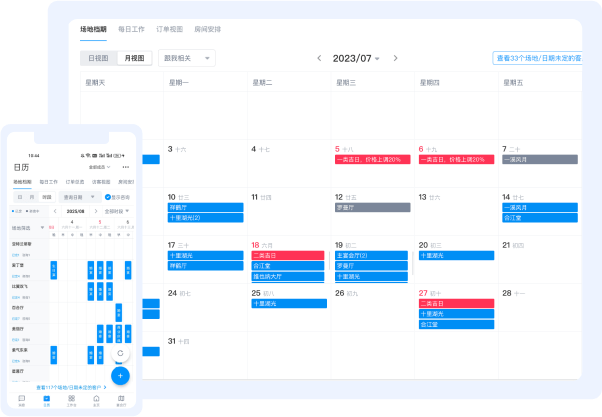Open the three-dot more menu on phone
The height and width of the screenshot is (417, 602).
point(126,167)
